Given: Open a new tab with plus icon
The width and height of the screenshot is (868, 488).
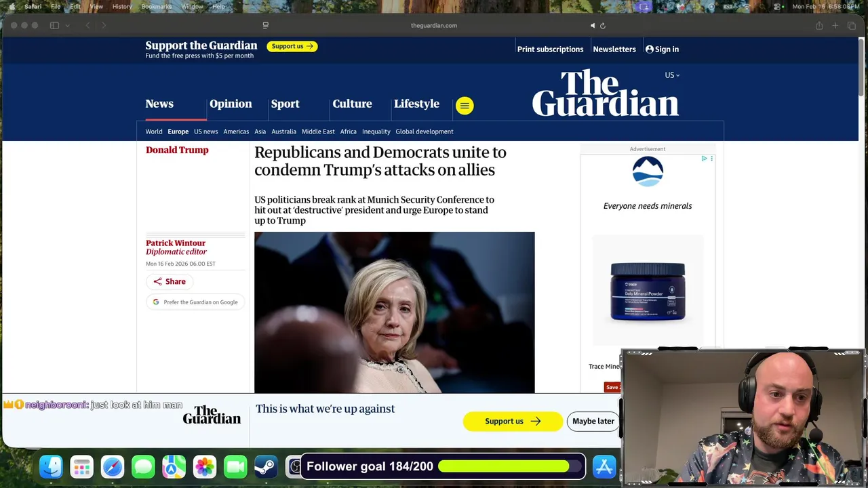Looking at the screenshot, I should click(x=835, y=26).
